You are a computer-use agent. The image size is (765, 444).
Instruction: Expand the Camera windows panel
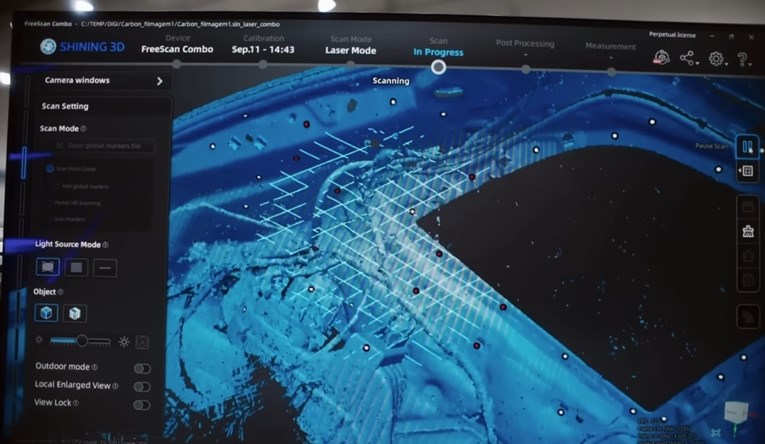pos(159,81)
